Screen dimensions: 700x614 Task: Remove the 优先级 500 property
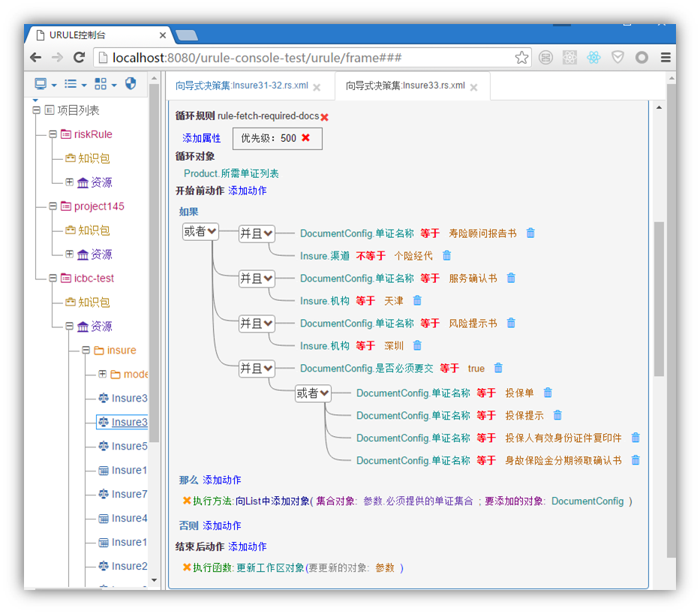pos(306,137)
